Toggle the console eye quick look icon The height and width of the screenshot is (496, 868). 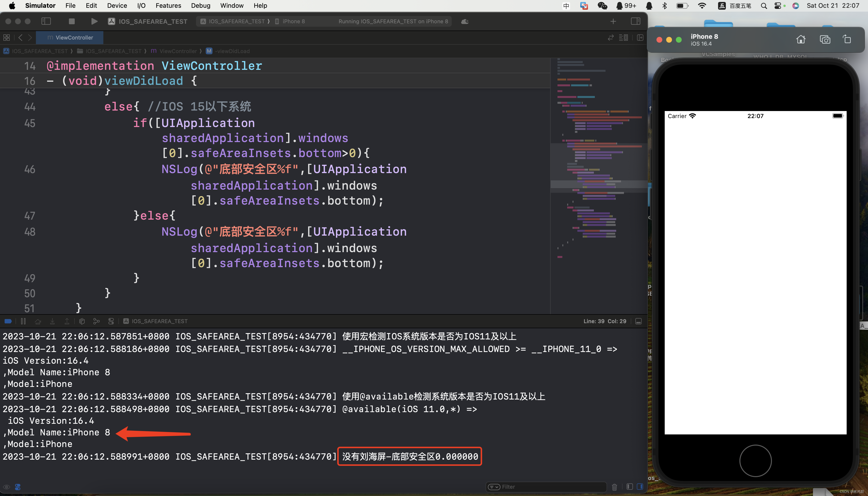pos(7,487)
